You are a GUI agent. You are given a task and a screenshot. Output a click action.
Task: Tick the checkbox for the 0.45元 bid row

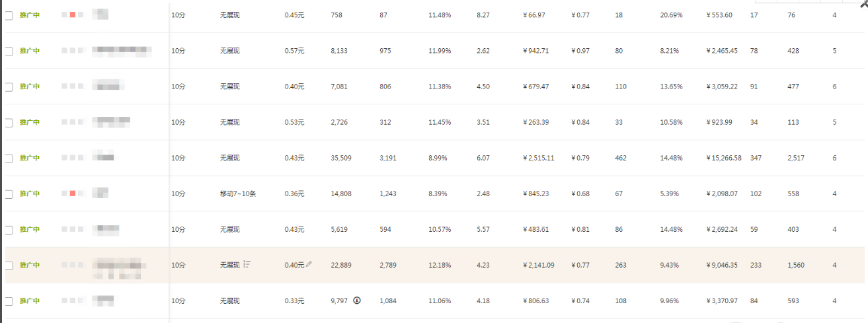pos(9,15)
